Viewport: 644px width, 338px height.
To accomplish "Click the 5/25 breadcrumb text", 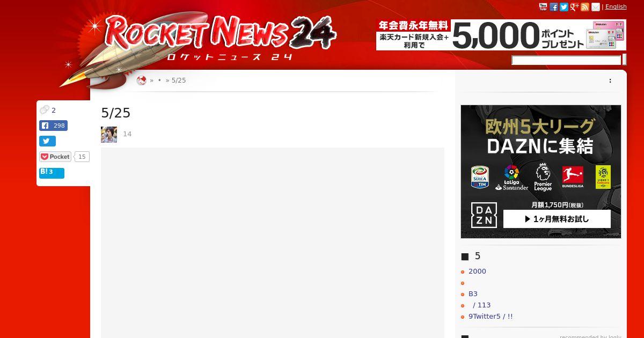I will pos(179,80).
